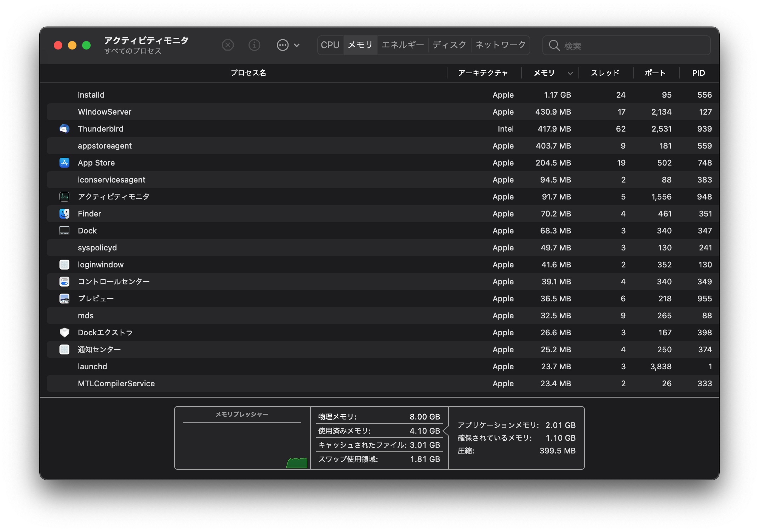Select the loginwindow process icon
The image size is (759, 532).
[64, 265]
